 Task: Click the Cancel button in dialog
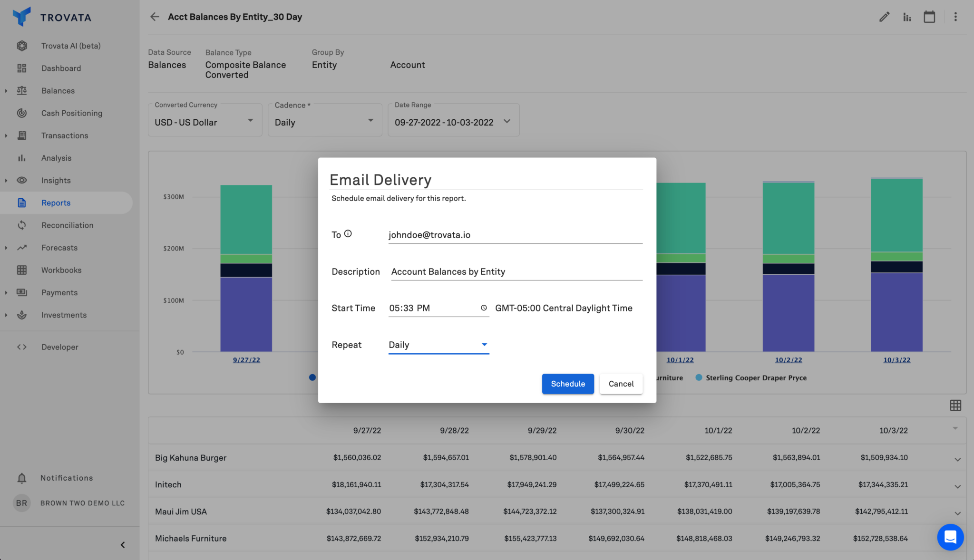[621, 384]
